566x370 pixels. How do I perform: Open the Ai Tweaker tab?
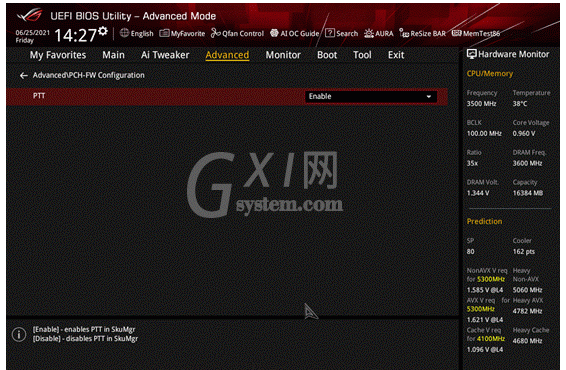pyautogui.click(x=165, y=55)
